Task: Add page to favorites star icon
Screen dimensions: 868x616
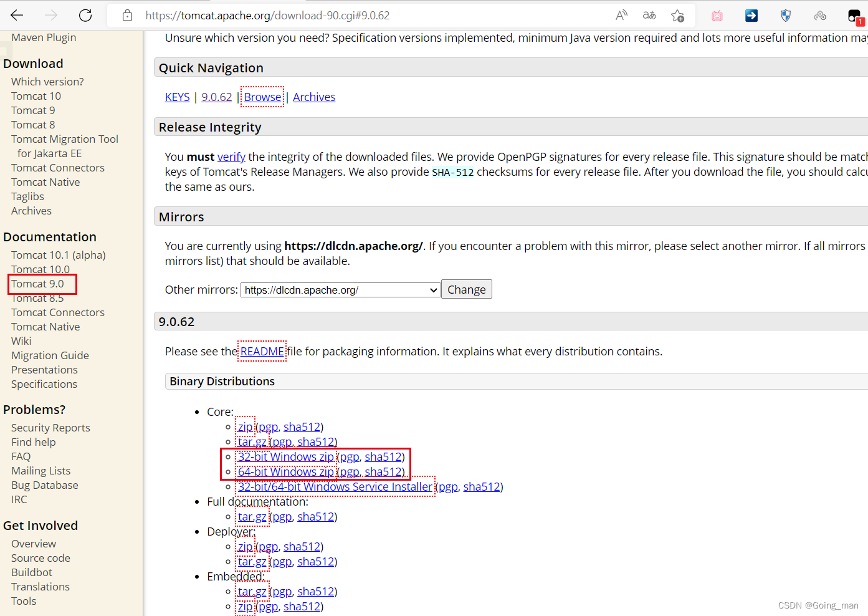Action: [x=678, y=16]
